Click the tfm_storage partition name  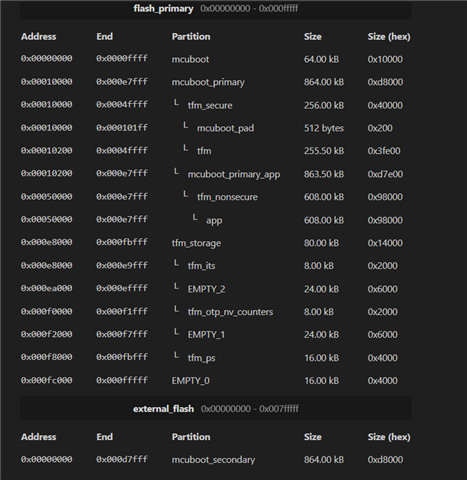196,243
